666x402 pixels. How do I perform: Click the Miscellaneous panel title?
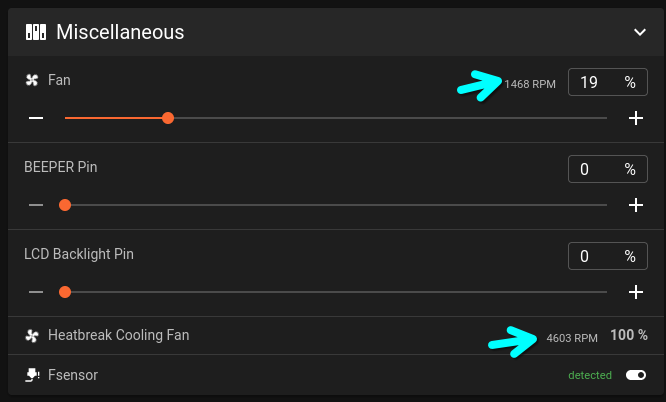[x=120, y=32]
